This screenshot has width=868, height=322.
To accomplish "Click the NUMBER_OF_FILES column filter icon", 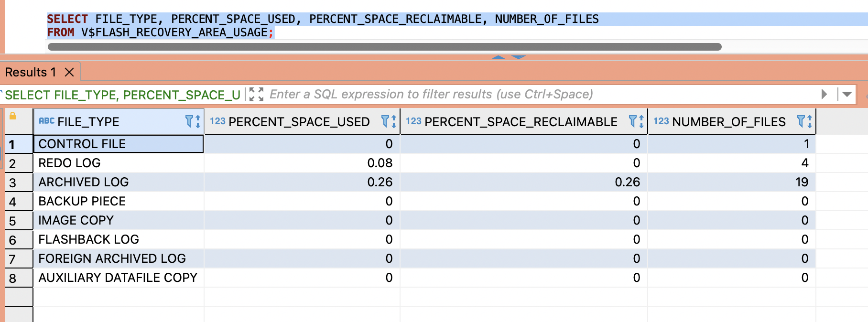I will pos(802,121).
